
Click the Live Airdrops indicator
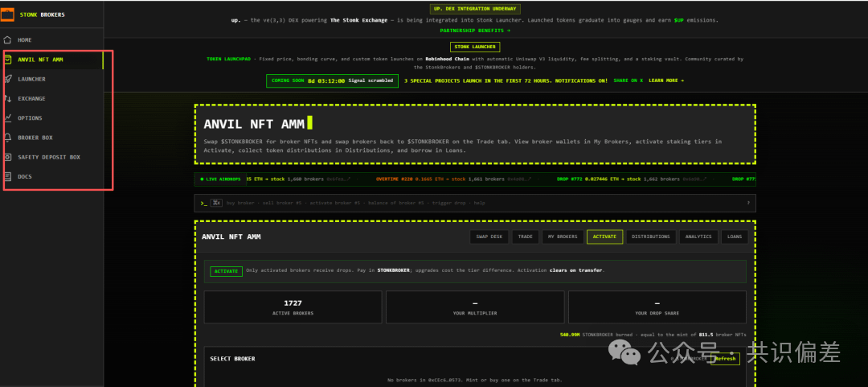[219, 179]
